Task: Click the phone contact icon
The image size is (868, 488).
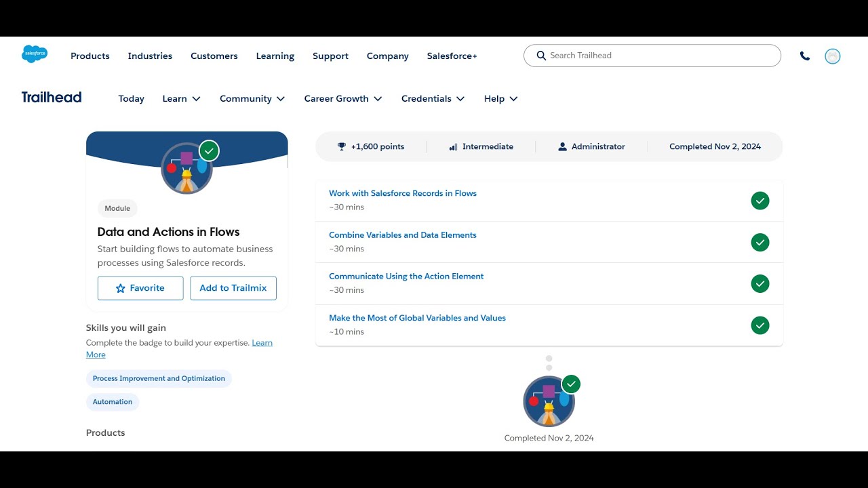Action: [x=805, y=56]
